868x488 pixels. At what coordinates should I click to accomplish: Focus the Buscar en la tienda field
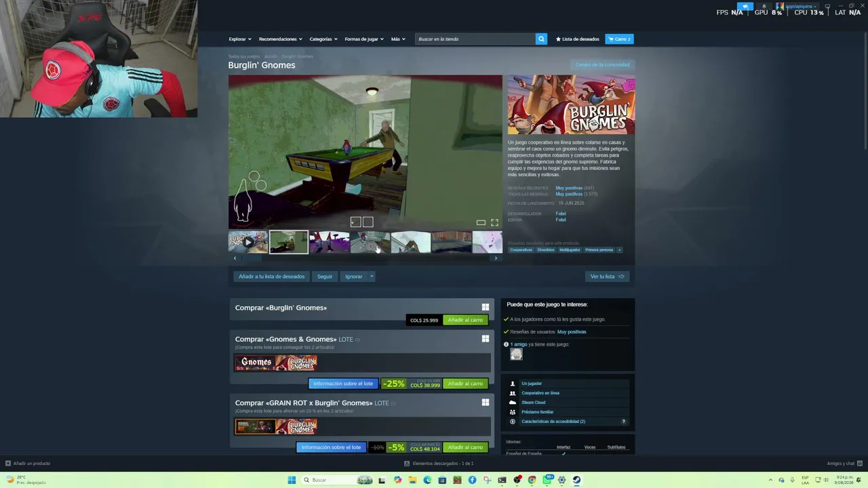click(475, 39)
